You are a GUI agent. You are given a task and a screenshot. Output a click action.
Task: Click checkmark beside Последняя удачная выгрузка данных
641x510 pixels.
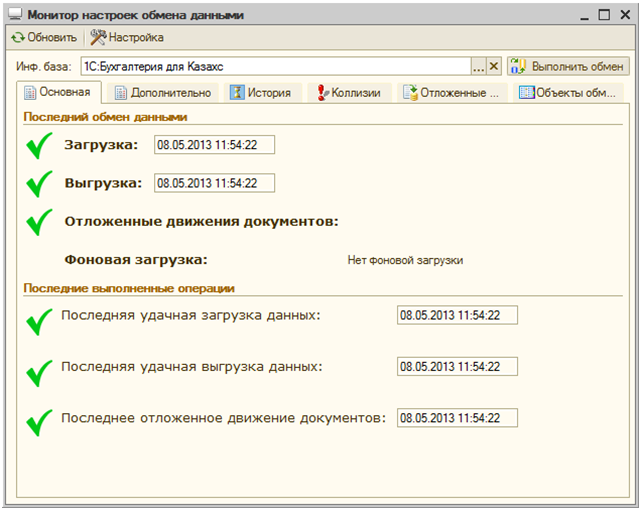[x=38, y=373]
